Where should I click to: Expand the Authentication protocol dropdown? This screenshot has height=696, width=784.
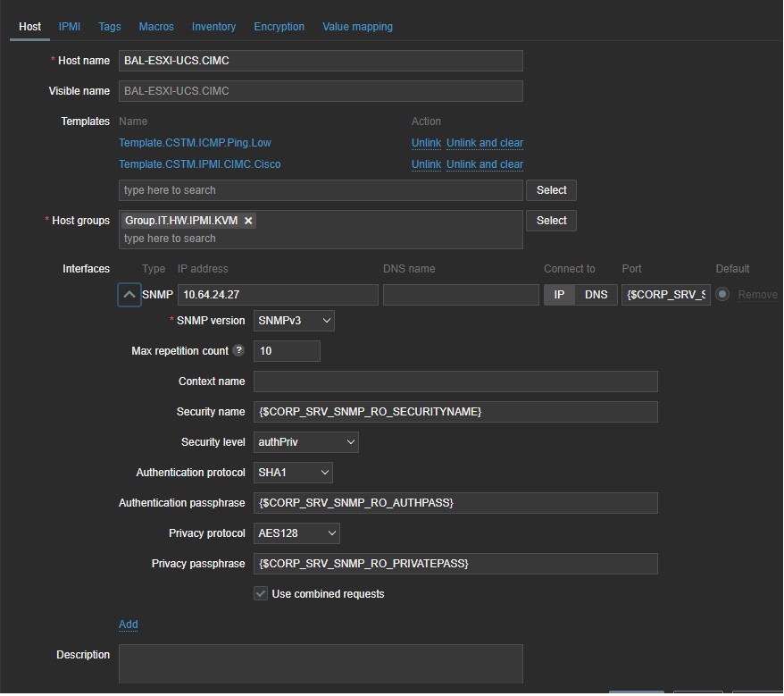point(293,473)
